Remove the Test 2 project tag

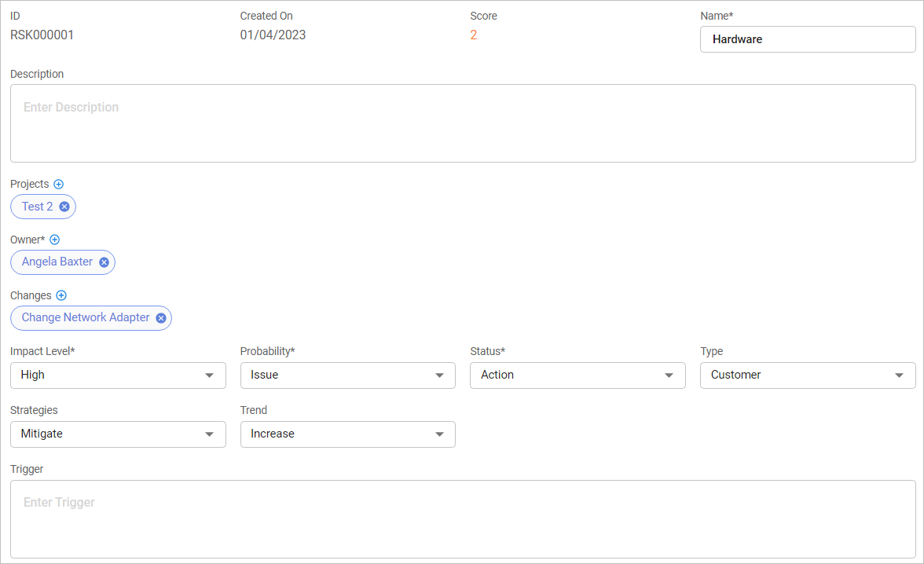click(x=64, y=207)
